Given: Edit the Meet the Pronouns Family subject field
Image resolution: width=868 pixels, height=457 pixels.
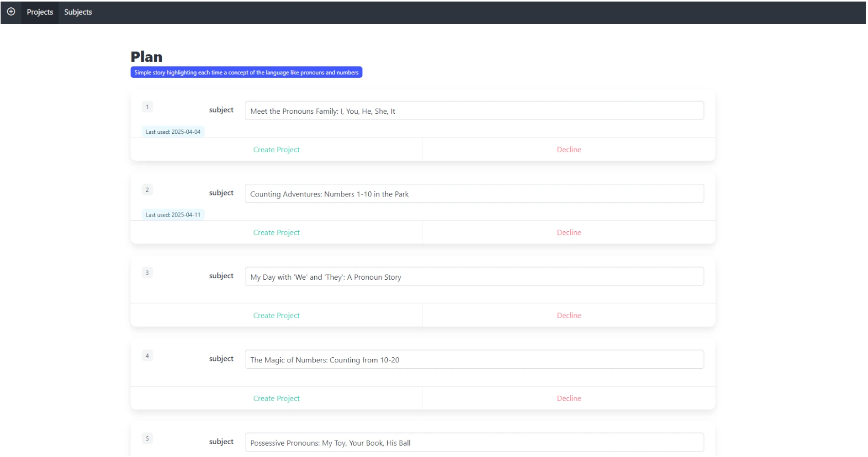Looking at the screenshot, I should [474, 111].
